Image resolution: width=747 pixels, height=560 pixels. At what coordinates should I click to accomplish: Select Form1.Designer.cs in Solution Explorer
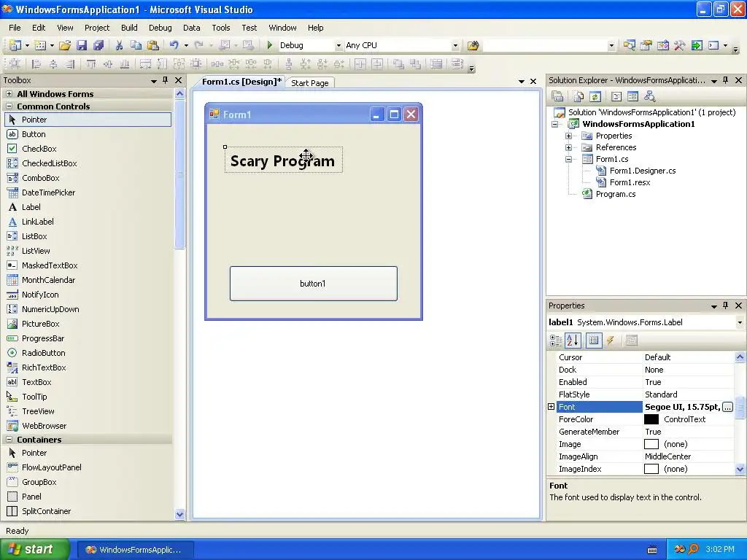[x=643, y=171]
